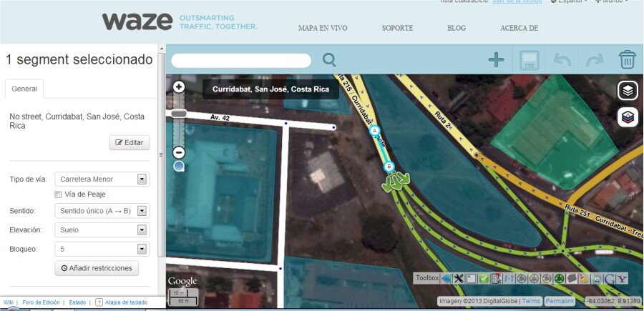The height and width of the screenshot is (311, 644).
Task: Click the Toolbox list with red flag icon
Action: coord(497,279)
